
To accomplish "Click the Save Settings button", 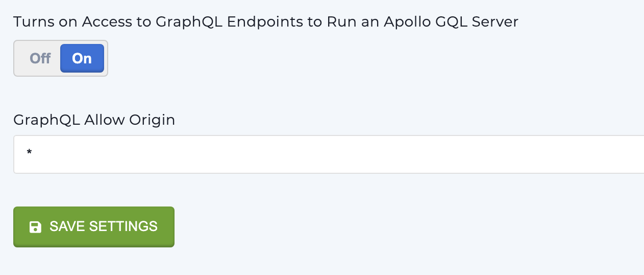I will tap(94, 227).
